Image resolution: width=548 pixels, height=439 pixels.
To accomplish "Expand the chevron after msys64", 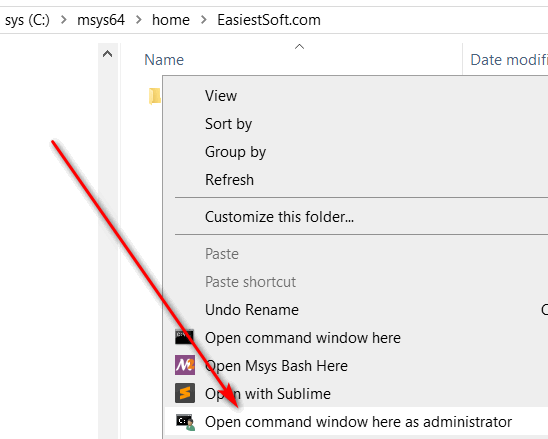I will (139, 20).
